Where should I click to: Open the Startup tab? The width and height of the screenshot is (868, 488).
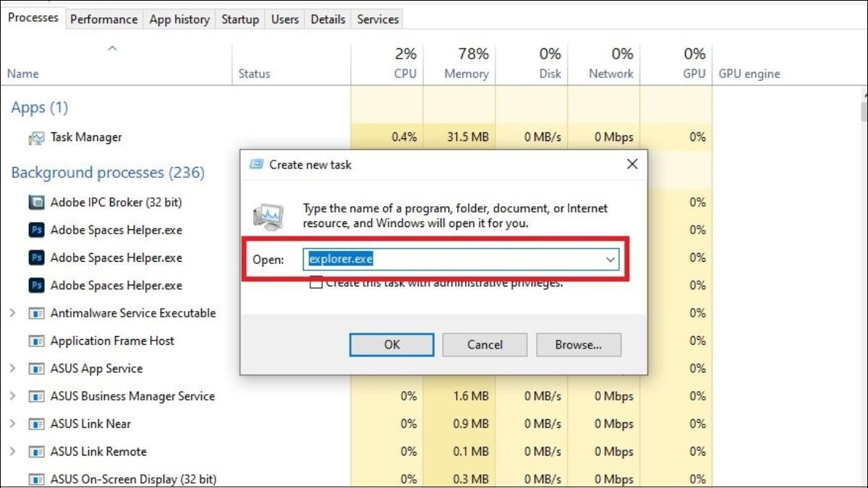pos(240,20)
